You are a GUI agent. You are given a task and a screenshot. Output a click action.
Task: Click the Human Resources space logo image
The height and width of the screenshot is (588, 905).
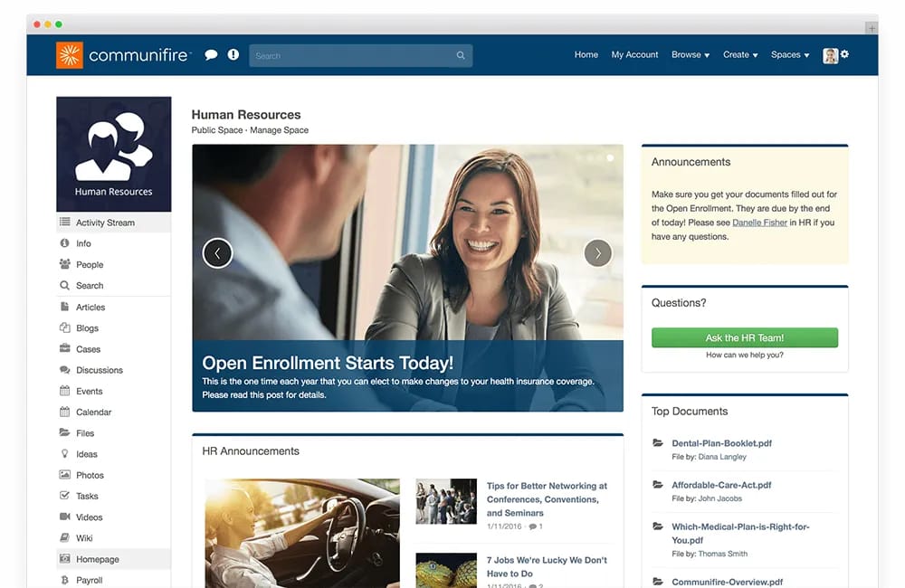click(114, 154)
